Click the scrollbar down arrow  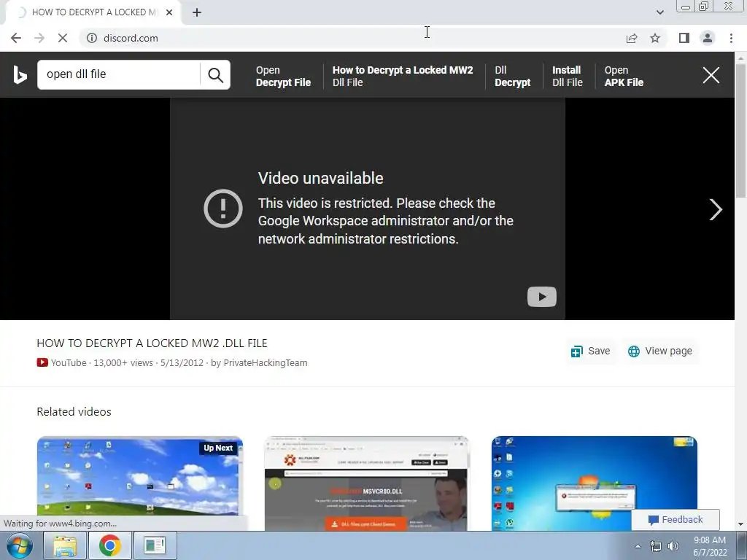point(740,524)
